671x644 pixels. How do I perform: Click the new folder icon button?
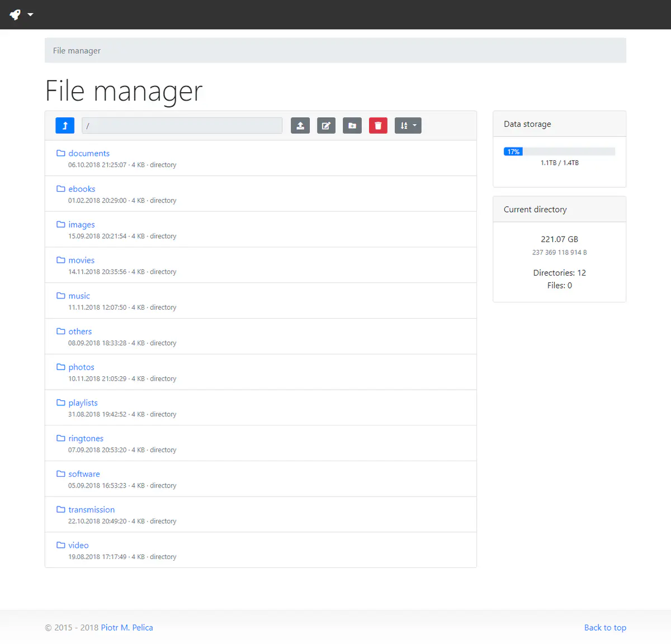(x=352, y=126)
